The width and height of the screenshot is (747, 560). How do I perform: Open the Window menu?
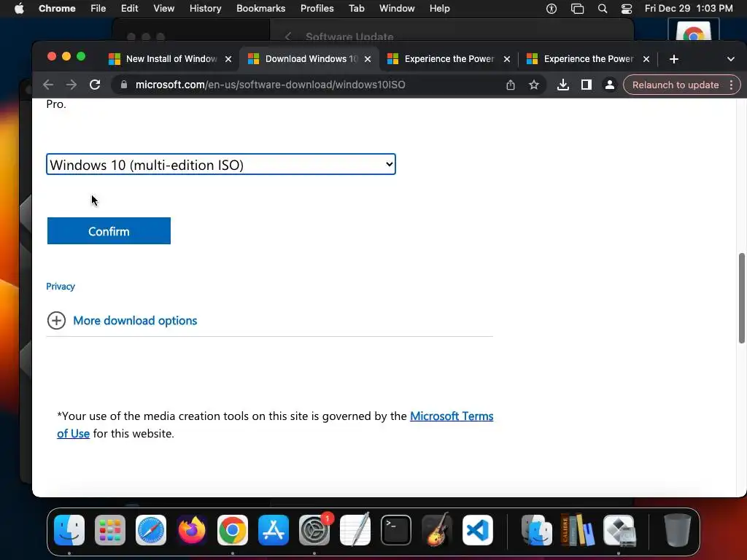(397, 9)
